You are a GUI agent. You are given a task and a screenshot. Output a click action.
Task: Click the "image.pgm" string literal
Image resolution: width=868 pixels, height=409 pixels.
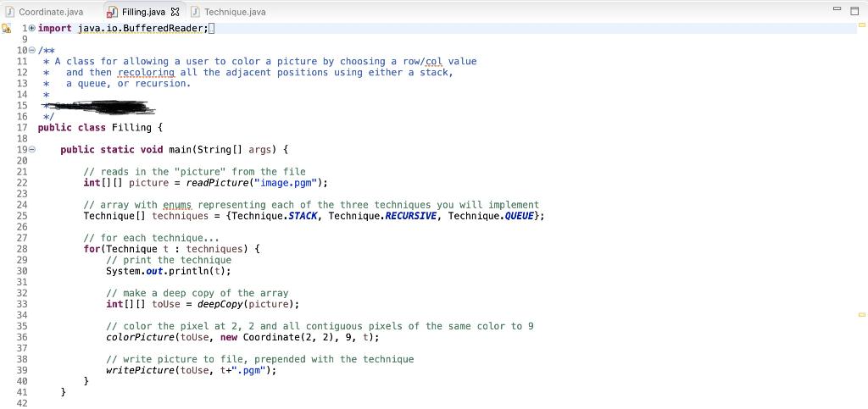pos(285,183)
